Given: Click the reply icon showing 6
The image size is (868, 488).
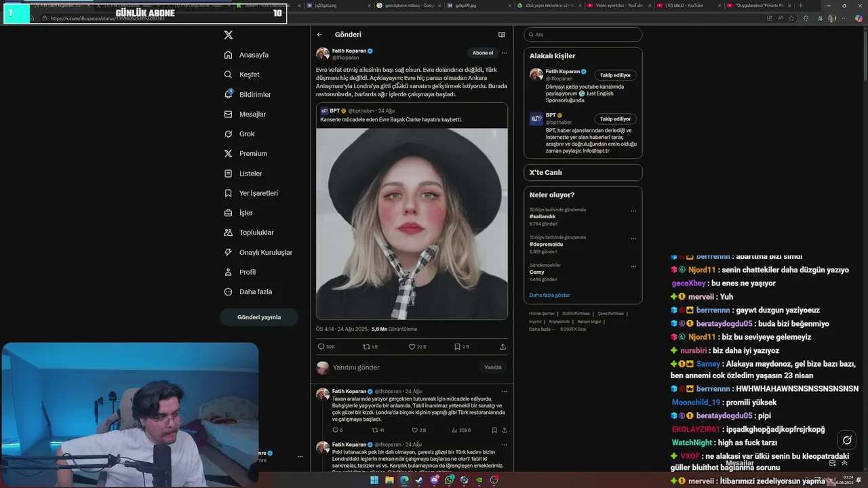Looking at the screenshot, I should pyautogui.click(x=335, y=430).
